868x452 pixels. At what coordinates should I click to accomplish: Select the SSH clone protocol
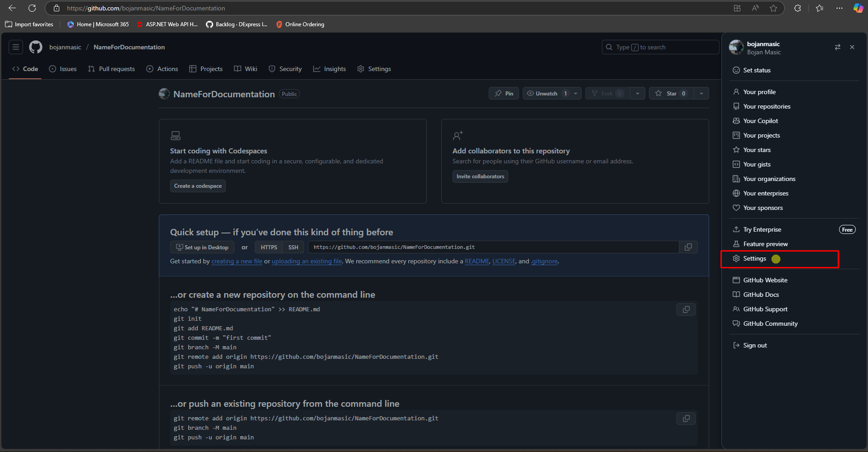coord(293,247)
